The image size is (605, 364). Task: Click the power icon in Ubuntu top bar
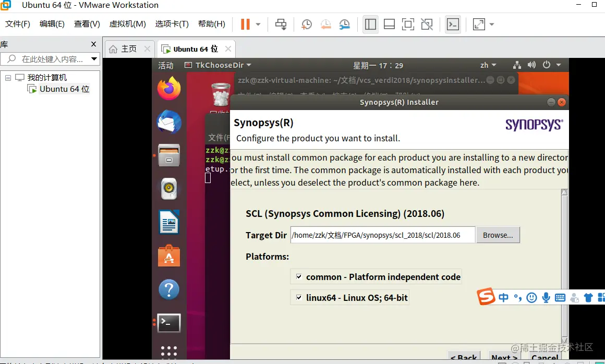[547, 65]
